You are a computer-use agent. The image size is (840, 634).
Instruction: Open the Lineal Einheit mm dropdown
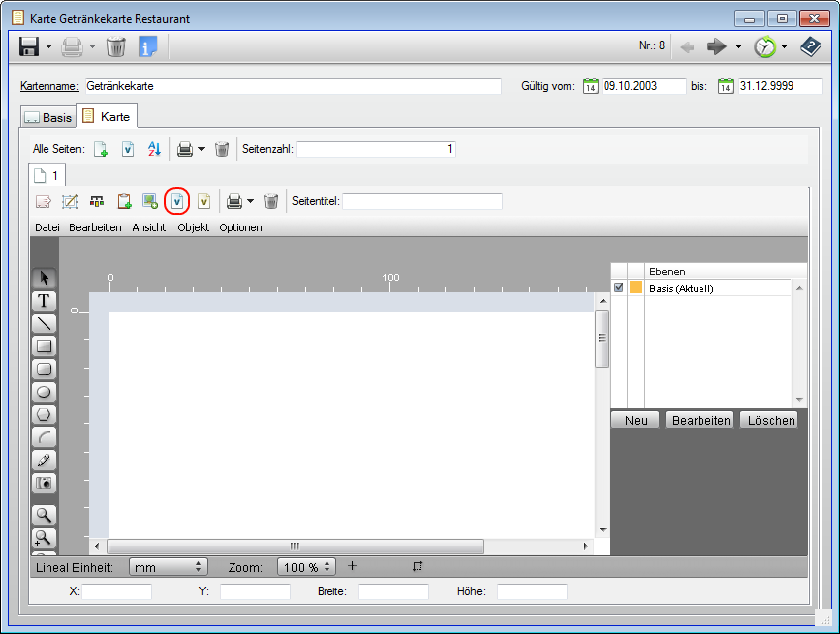tap(167, 567)
